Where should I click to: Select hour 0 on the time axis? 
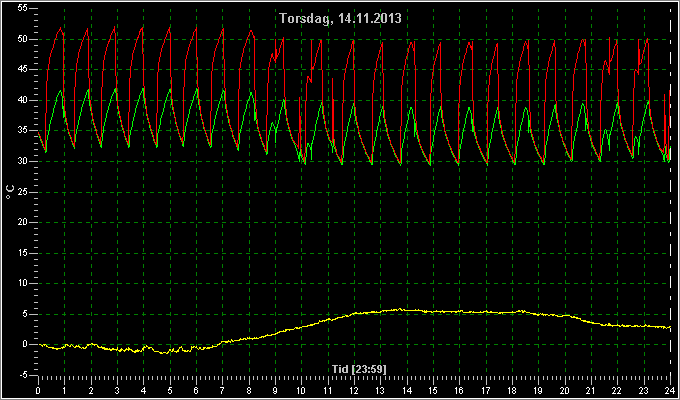(x=38, y=390)
